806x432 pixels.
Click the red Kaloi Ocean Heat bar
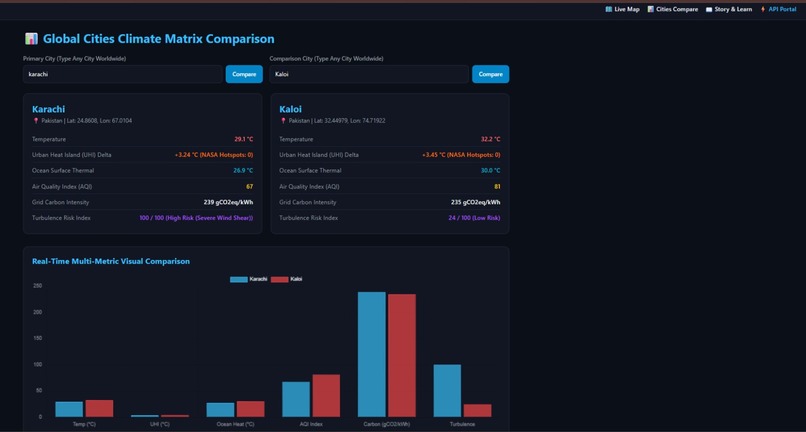(x=251, y=409)
